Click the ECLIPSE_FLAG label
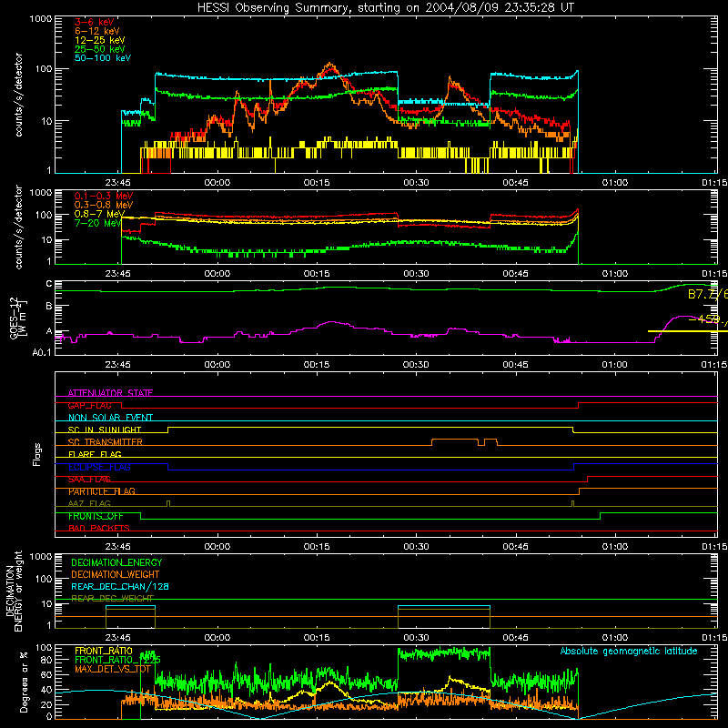Image resolution: width=728 pixels, height=728 pixels. click(x=99, y=467)
